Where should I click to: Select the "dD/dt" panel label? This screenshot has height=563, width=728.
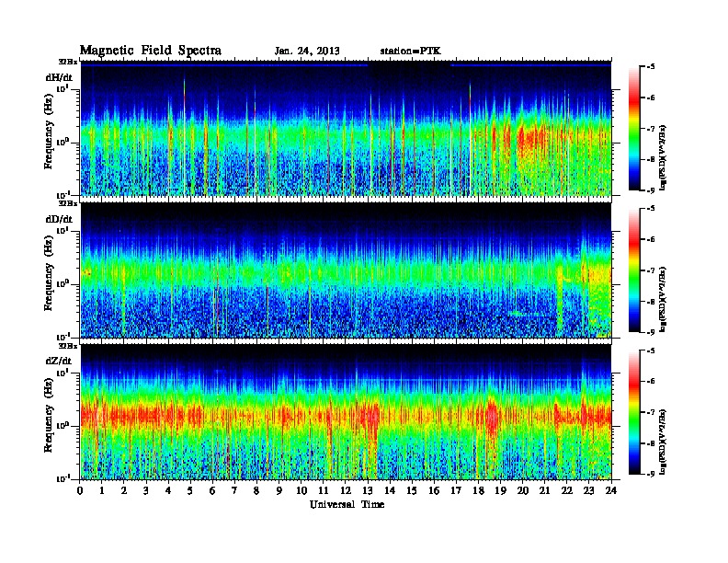[x=59, y=219]
